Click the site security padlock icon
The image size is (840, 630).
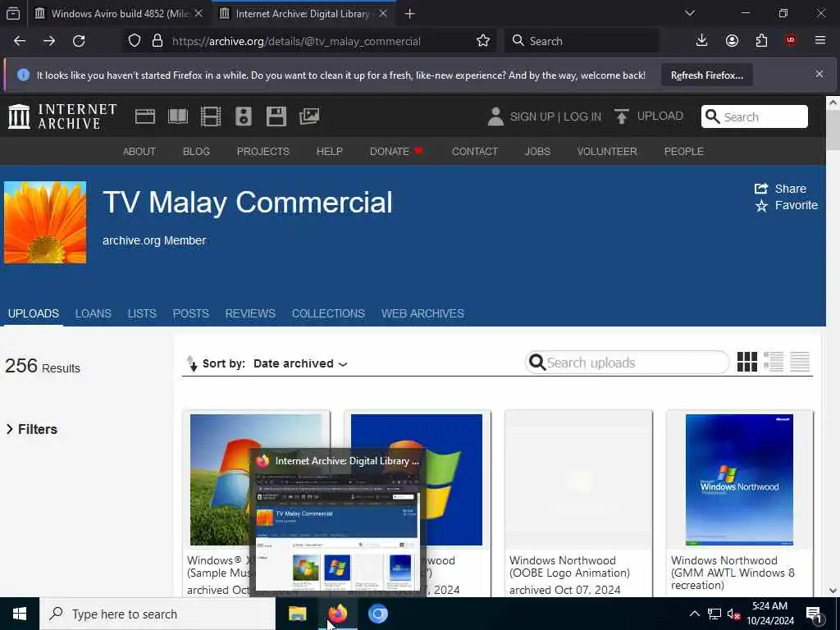(157, 41)
